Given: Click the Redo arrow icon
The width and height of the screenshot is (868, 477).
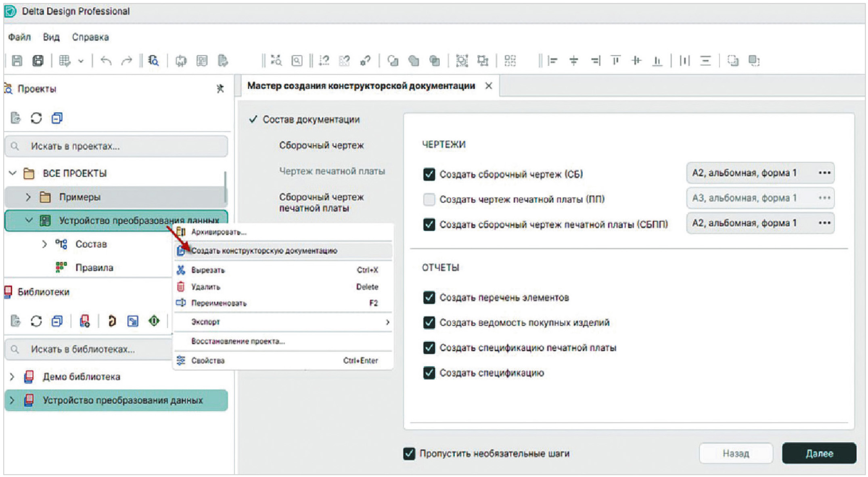Looking at the screenshot, I should point(127,61).
